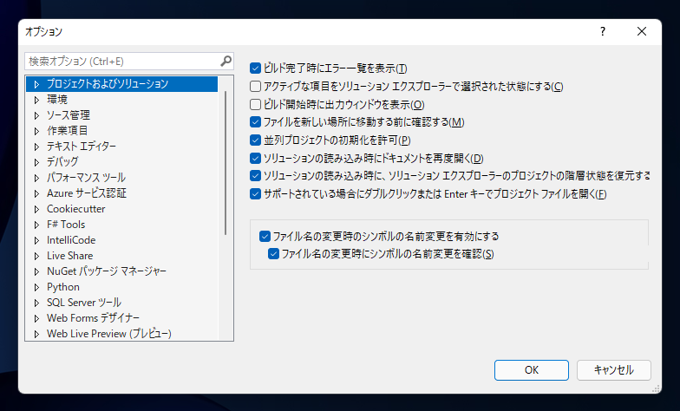Viewport: 680px width, 411px height.
Task: Select 作業項目 in the options tree
Action: (67, 130)
